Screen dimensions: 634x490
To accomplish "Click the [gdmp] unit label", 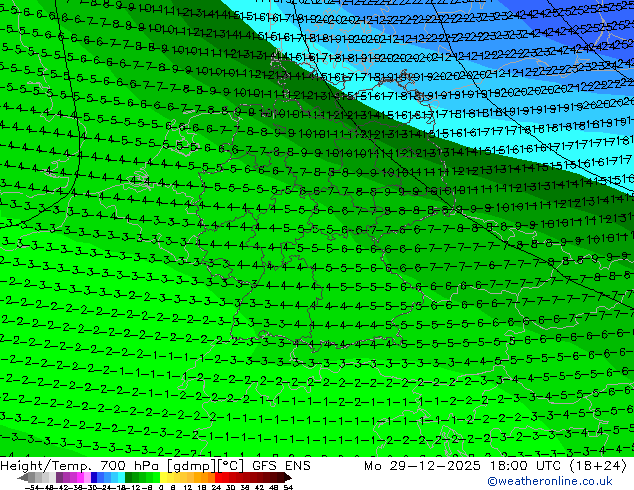I will point(192,466).
